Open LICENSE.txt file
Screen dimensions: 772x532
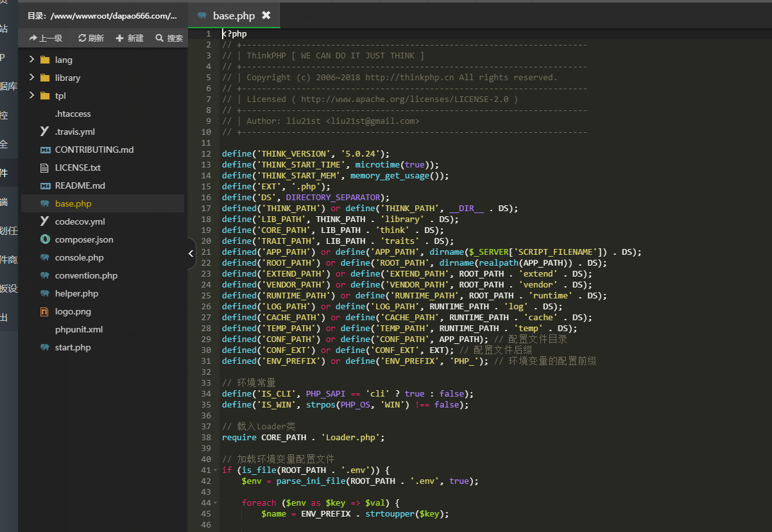coord(78,167)
